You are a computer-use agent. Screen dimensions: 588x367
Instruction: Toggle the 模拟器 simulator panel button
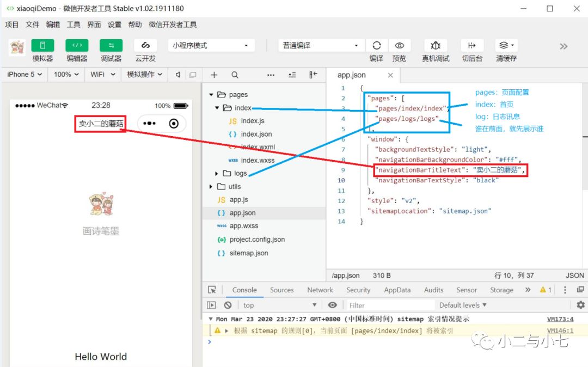point(42,45)
